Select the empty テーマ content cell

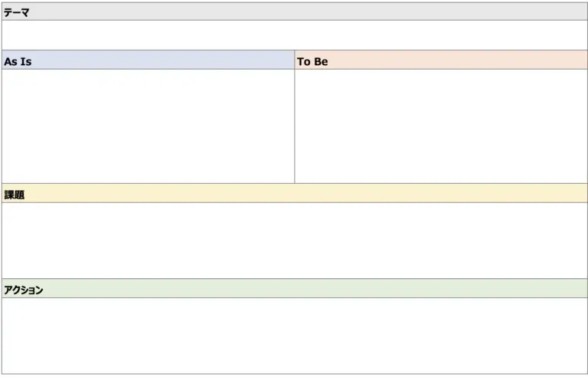coord(294,35)
